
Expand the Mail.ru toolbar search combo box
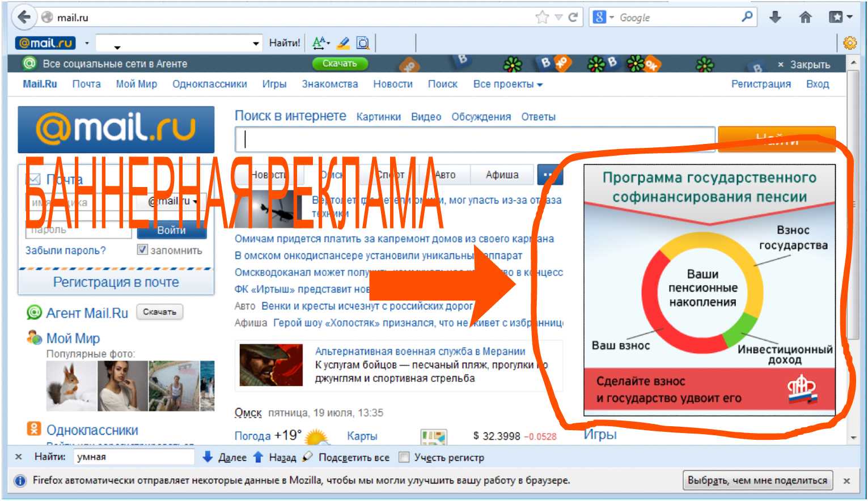coord(256,43)
